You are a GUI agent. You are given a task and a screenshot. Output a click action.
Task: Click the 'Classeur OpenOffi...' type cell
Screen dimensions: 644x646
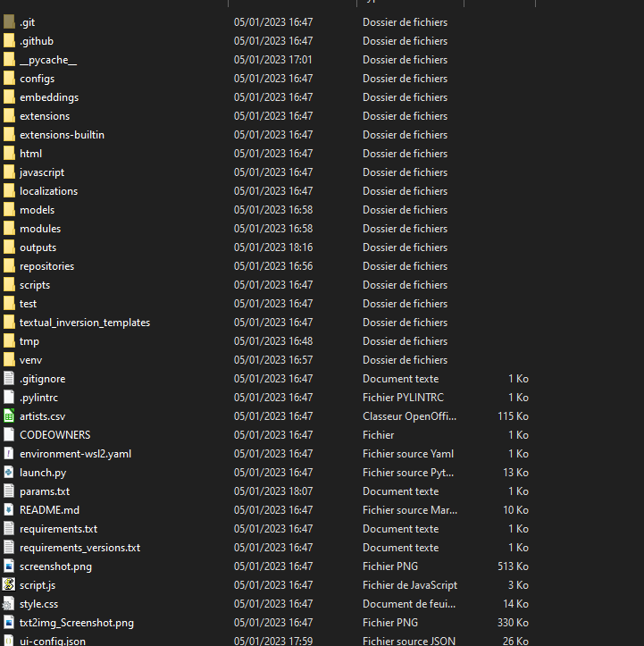click(x=409, y=416)
